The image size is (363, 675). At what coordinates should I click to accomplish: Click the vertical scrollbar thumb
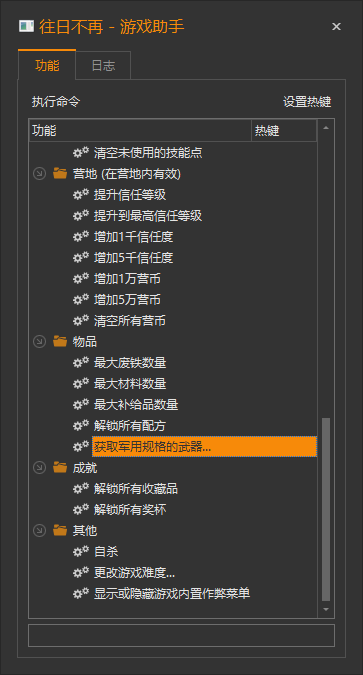326,509
